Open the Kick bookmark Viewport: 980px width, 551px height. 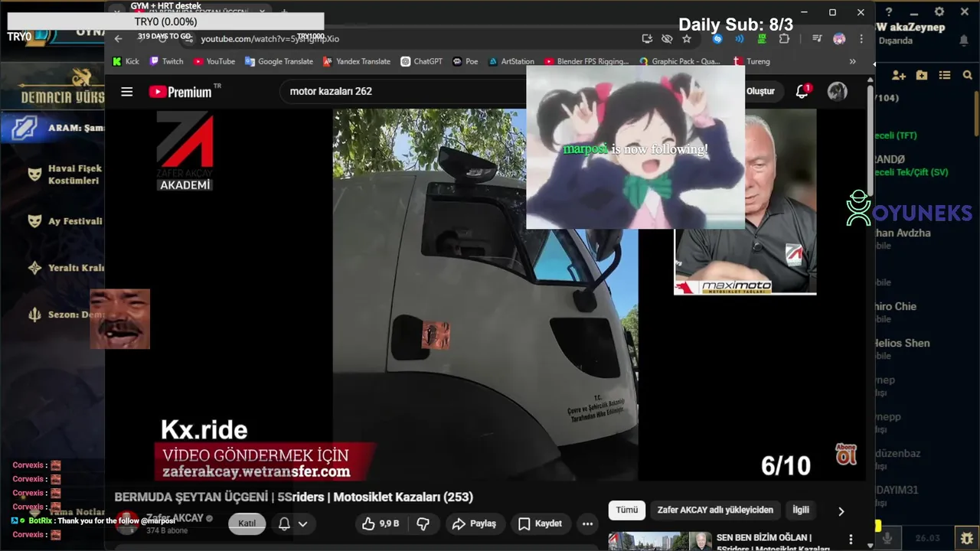(126, 61)
